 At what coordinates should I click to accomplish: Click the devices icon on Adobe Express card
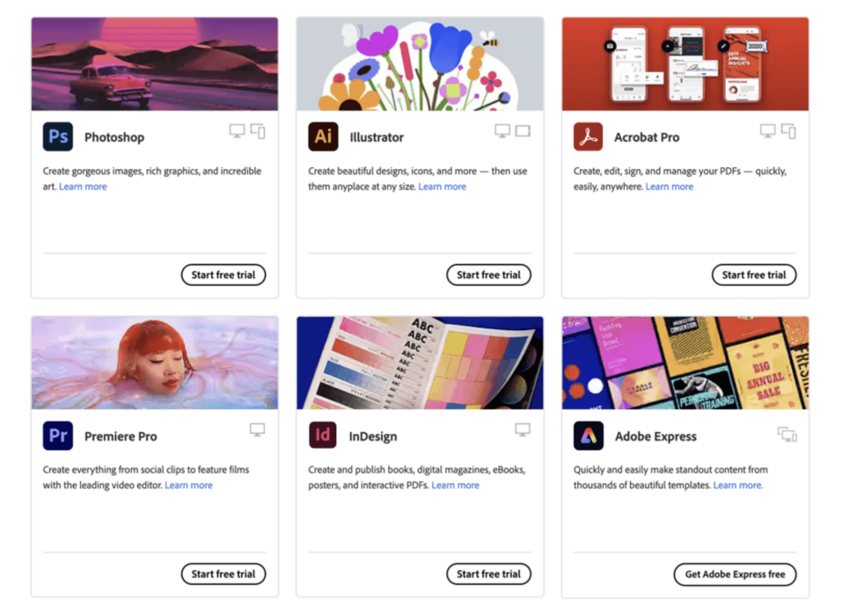787,434
